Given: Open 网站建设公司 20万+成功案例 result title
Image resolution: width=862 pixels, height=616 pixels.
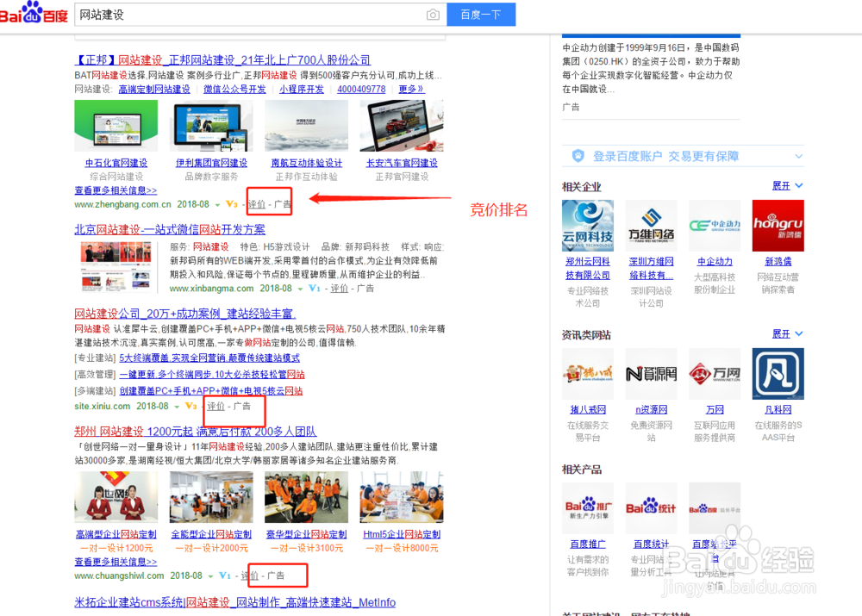Looking at the screenshot, I should point(185,314).
